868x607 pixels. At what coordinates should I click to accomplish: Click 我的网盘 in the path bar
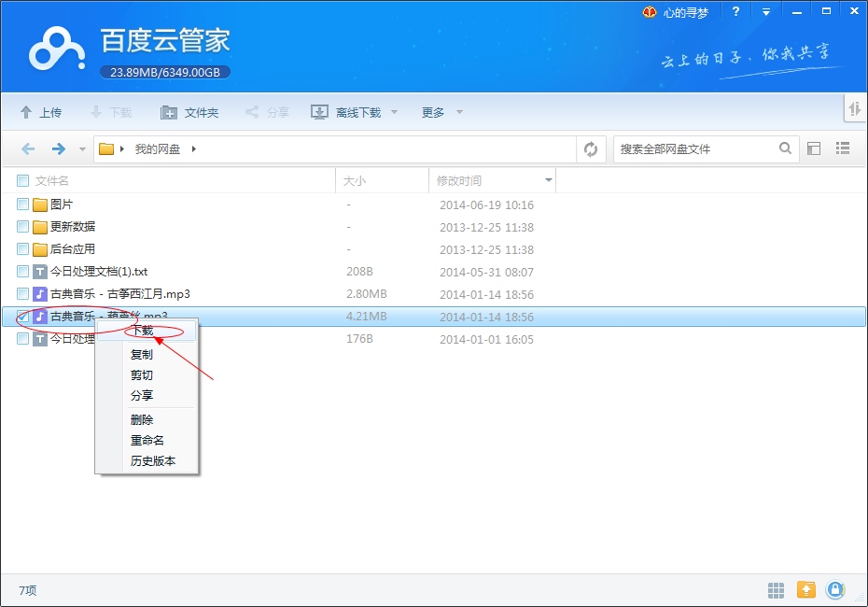point(158,149)
